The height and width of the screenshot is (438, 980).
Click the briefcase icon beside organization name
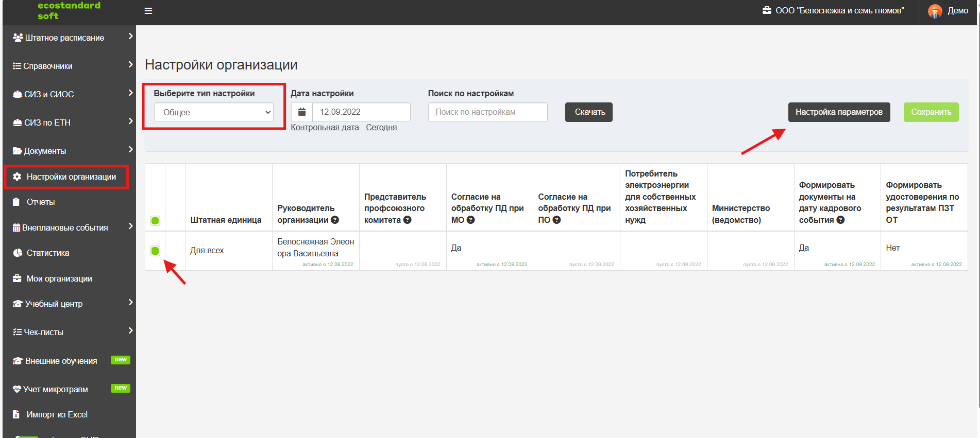(x=767, y=10)
